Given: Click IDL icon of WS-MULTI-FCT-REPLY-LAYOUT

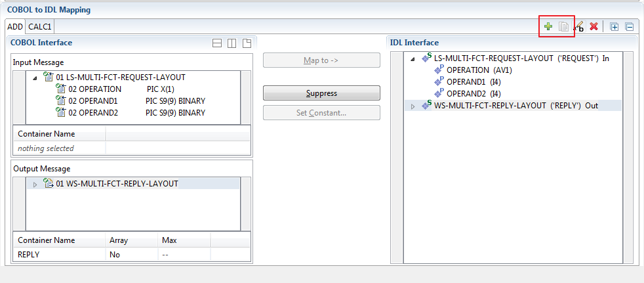Looking at the screenshot, I should pyautogui.click(x=427, y=105).
